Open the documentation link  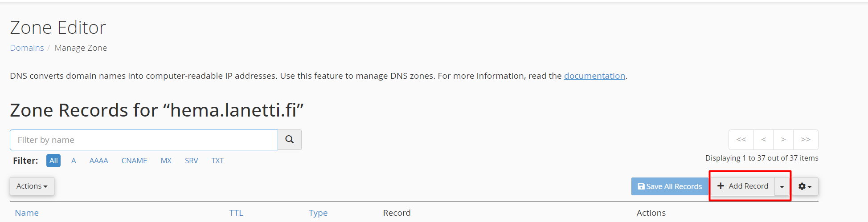[x=594, y=76]
